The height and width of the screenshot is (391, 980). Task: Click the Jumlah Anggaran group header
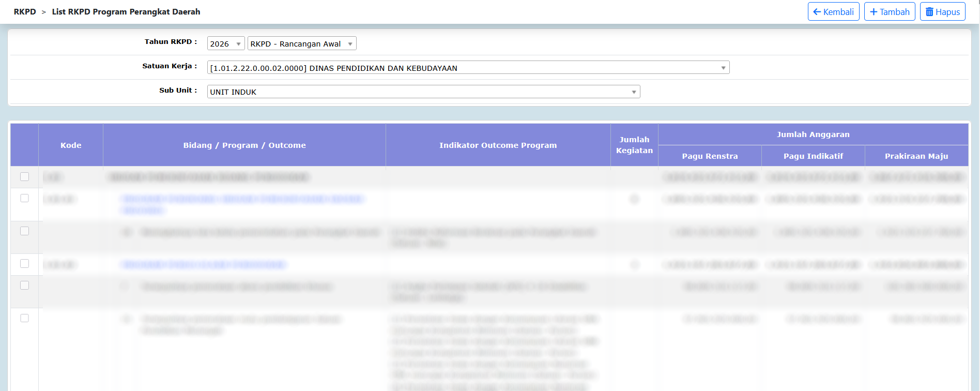point(813,134)
